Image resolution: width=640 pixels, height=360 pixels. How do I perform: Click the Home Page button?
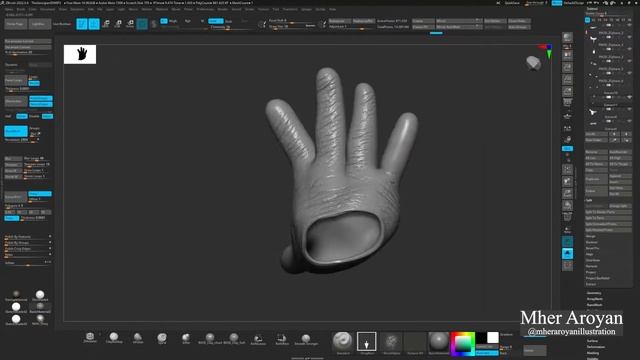tap(16, 24)
